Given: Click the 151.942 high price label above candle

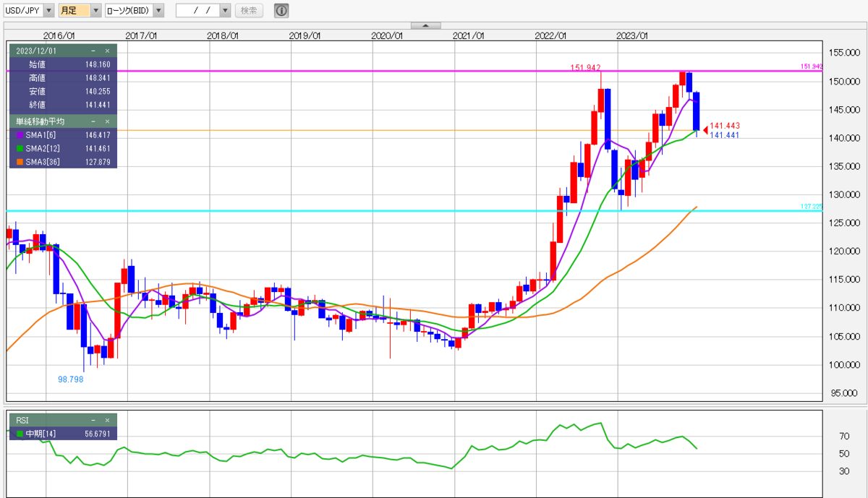Looking at the screenshot, I should [586, 67].
